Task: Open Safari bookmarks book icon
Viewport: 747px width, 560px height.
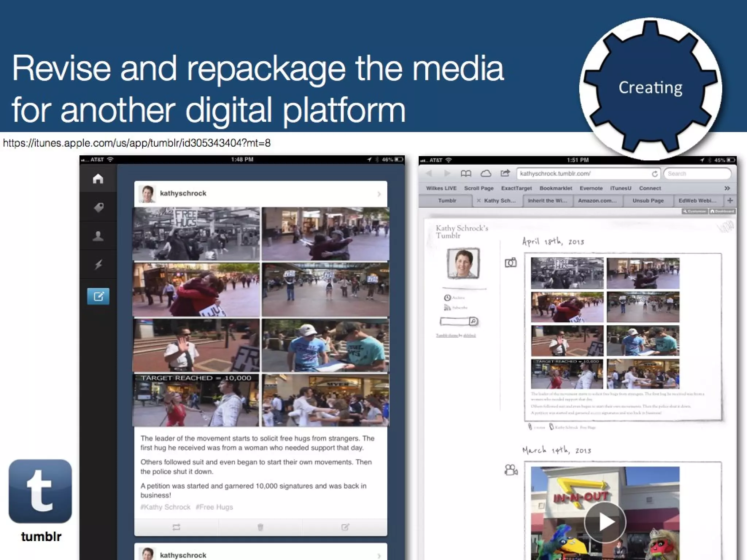Action: [466, 174]
